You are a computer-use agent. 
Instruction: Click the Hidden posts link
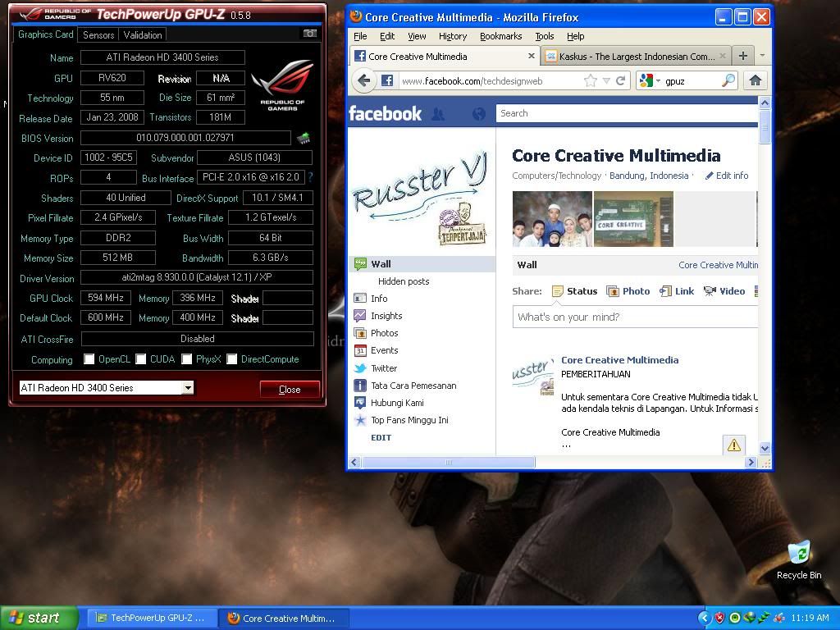pyautogui.click(x=404, y=281)
